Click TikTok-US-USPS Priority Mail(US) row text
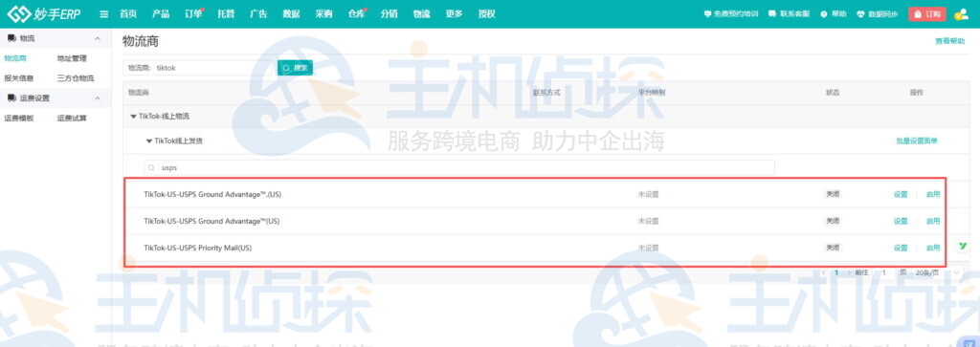Viewport: 980px width, 347px height. (x=197, y=248)
